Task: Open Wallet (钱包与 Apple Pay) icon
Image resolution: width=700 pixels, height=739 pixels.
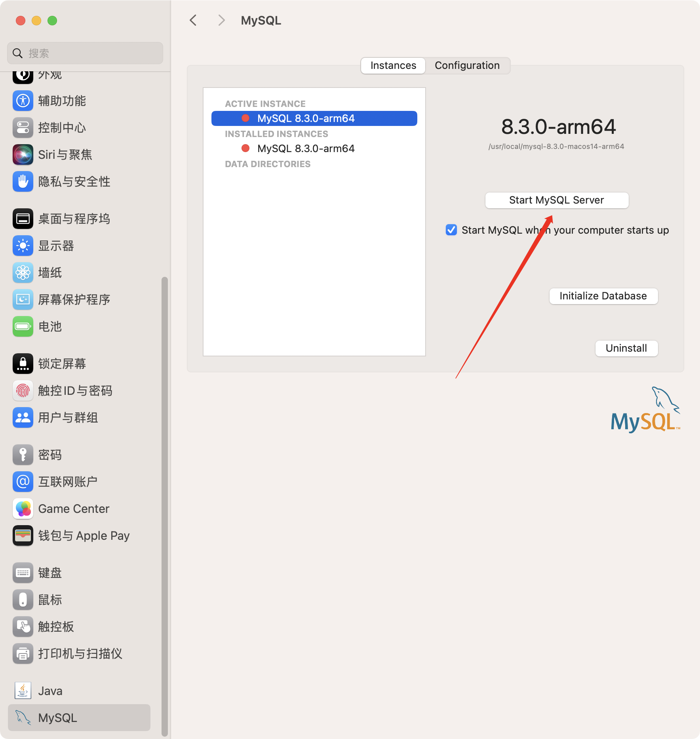Action: 23,535
